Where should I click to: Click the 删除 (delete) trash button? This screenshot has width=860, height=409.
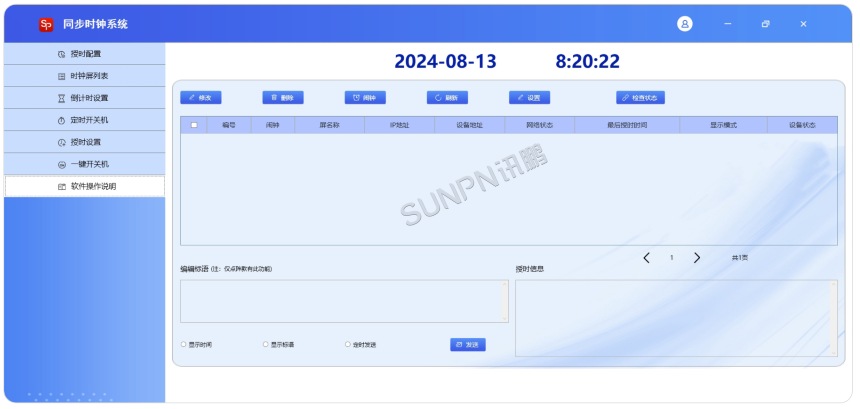[283, 98]
